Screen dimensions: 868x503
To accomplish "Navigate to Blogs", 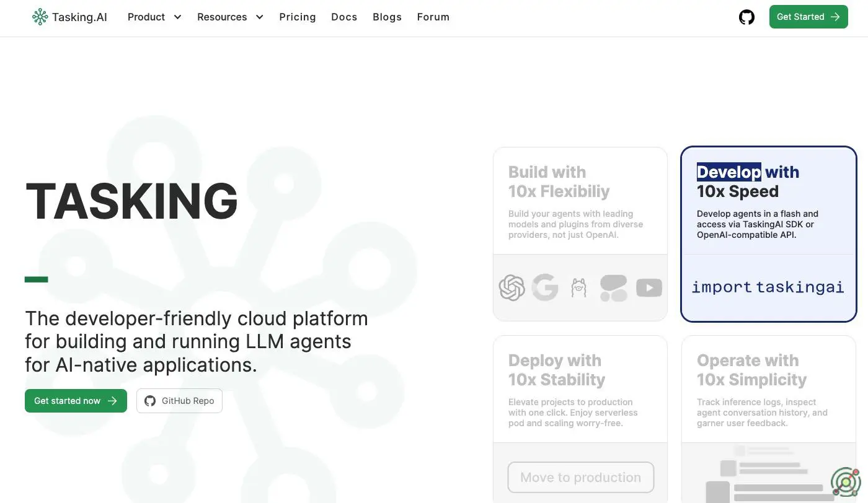I will tap(387, 17).
